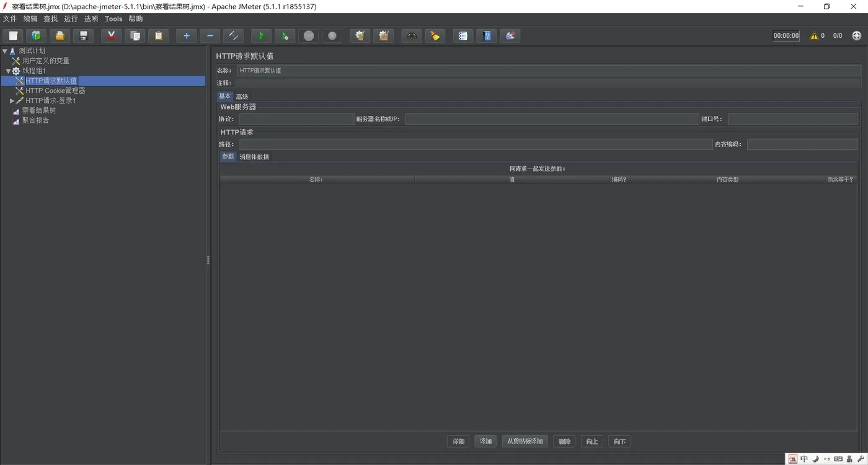Screen dimensions: 868x465
Task: Click the 添加 button
Action: (485, 441)
